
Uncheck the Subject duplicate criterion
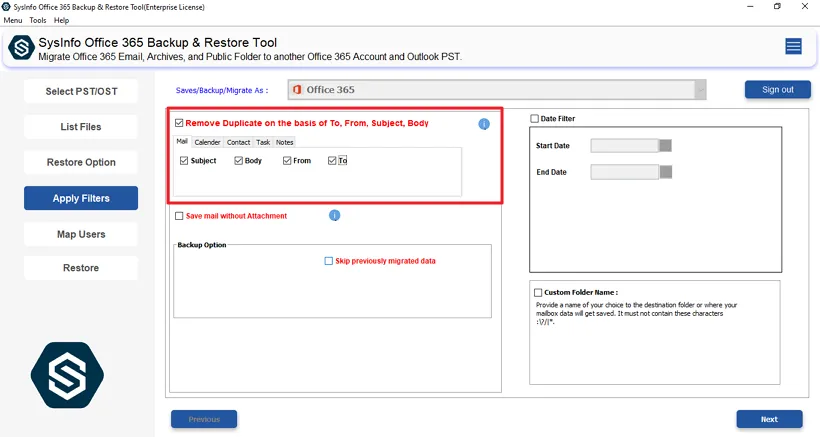tap(184, 161)
